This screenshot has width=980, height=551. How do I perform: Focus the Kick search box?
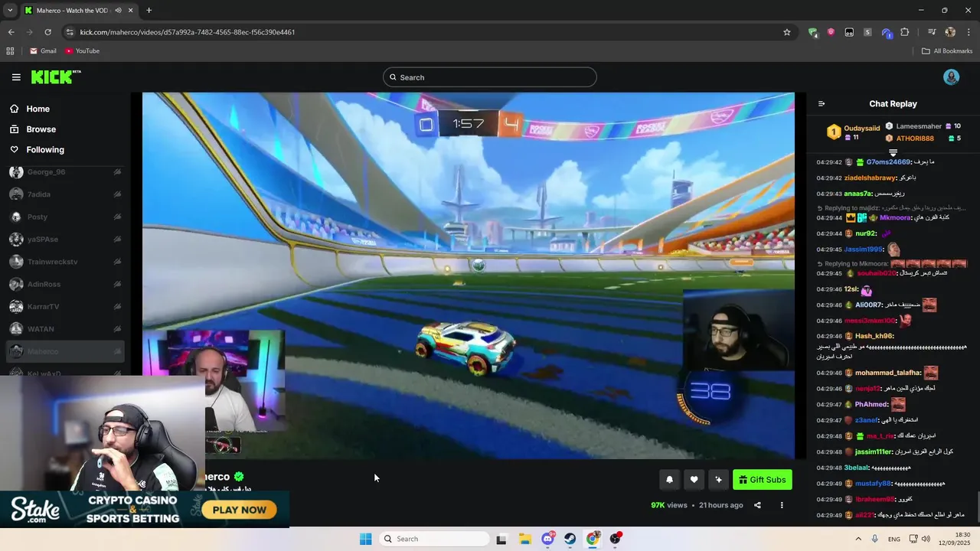pyautogui.click(x=490, y=77)
